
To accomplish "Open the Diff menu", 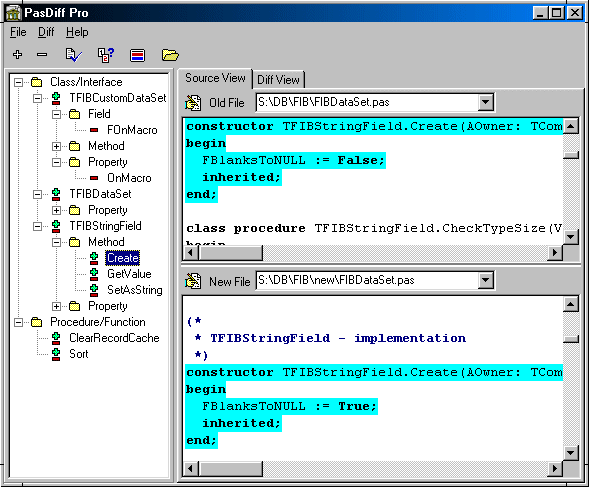I will (46, 32).
